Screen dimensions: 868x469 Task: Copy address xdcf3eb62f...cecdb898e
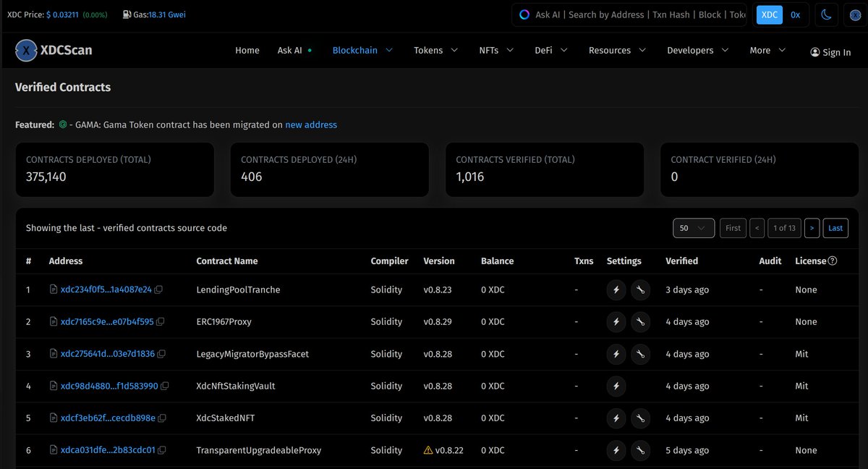[x=162, y=418]
